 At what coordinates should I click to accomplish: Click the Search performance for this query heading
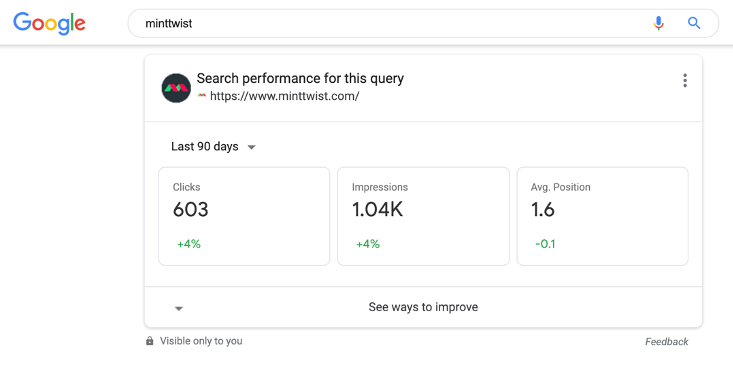pos(300,78)
